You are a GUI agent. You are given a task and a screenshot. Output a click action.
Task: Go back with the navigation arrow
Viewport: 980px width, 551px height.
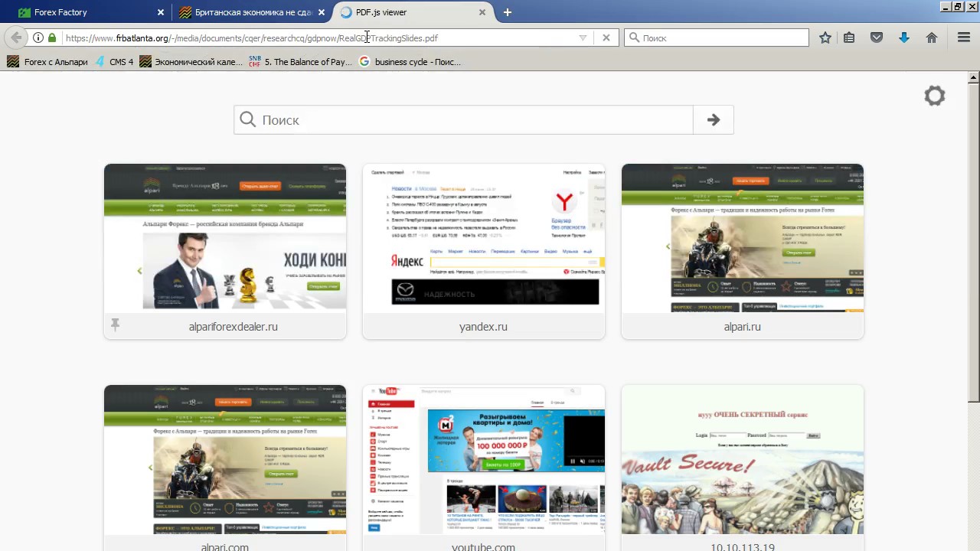coord(15,37)
